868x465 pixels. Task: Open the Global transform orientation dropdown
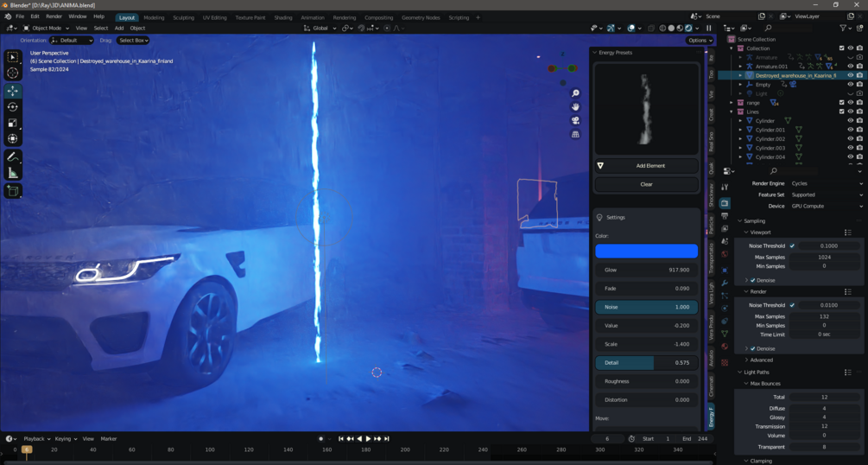pyautogui.click(x=320, y=29)
